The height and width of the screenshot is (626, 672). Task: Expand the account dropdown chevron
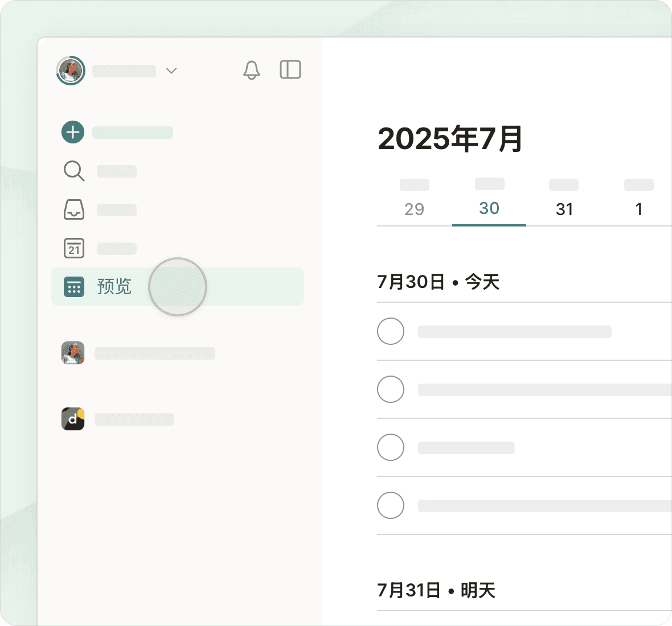click(x=171, y=71)
